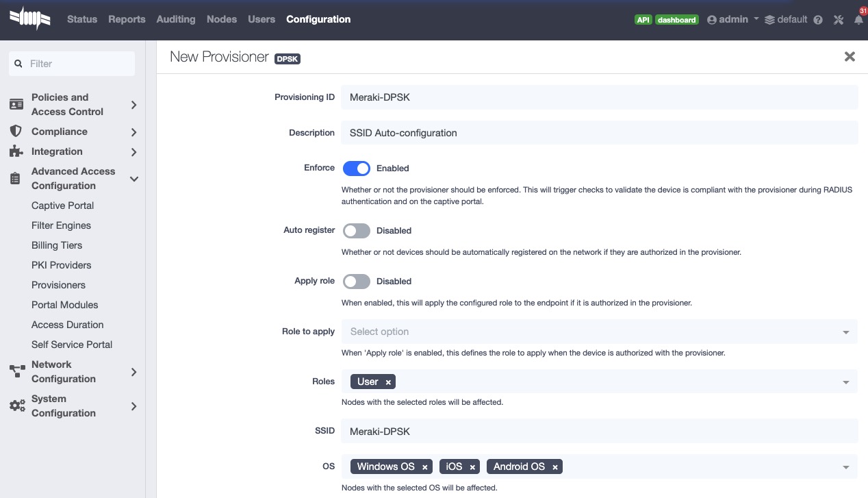Viewport: 868px width, 498px height.
Task: Select the Compliance shield icon
Action: [16, 131]
